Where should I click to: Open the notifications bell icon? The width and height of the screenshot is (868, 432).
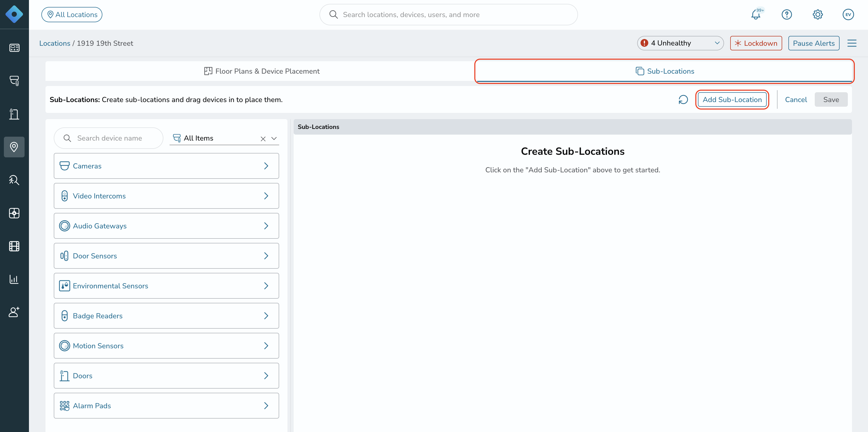point(756,14)
